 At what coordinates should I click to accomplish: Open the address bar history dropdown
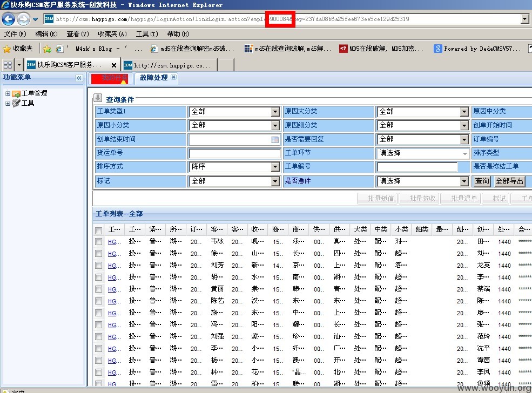pyautogui.click(x=525, y=19)
